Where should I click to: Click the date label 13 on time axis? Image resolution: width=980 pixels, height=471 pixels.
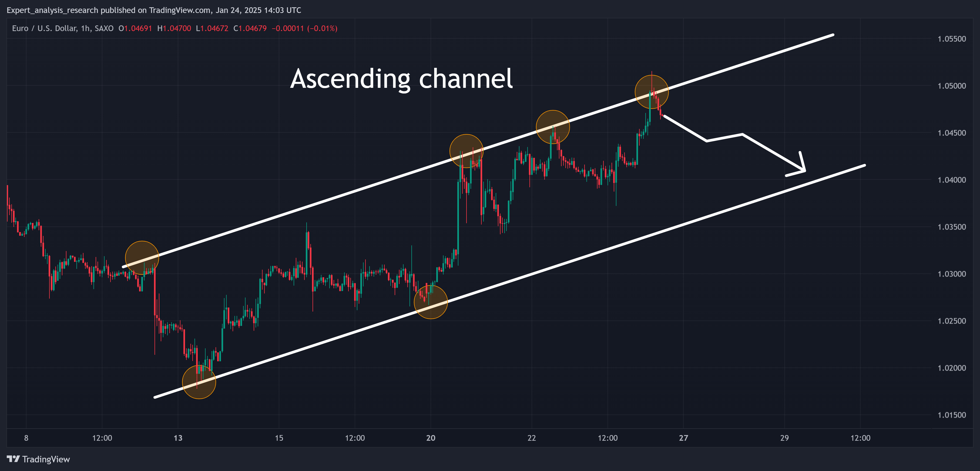(178, 438)
